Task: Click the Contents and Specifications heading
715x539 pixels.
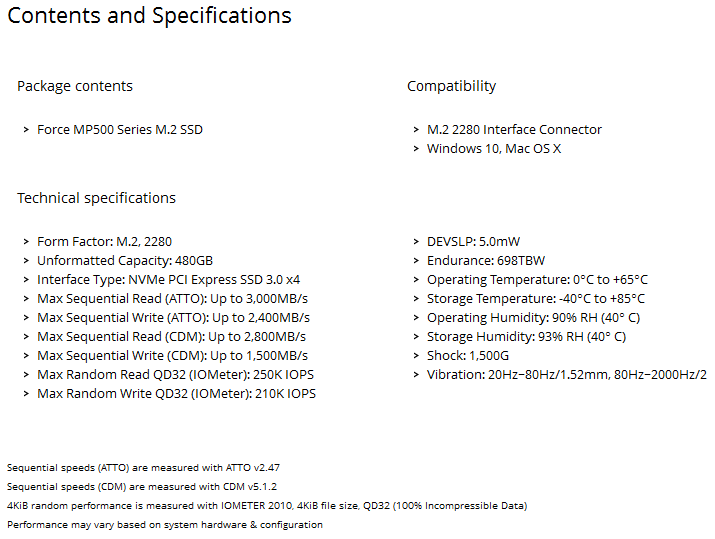Action: 150,16
